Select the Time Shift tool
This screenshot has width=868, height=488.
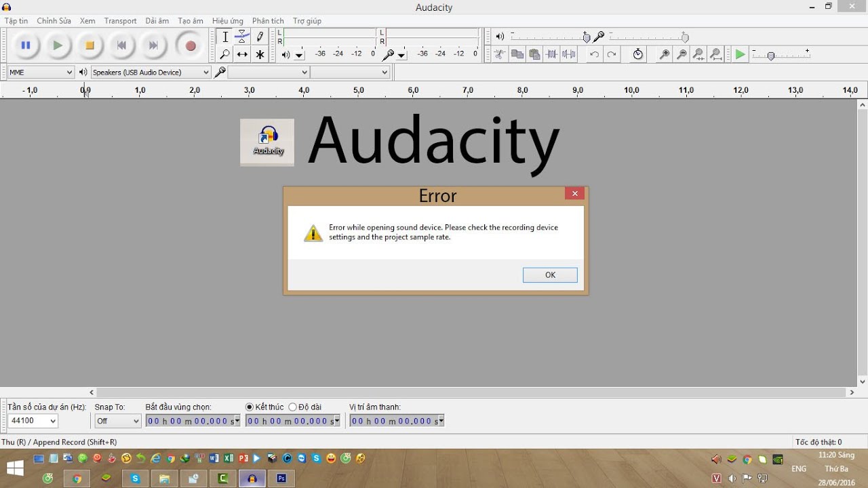coord(242,54)
